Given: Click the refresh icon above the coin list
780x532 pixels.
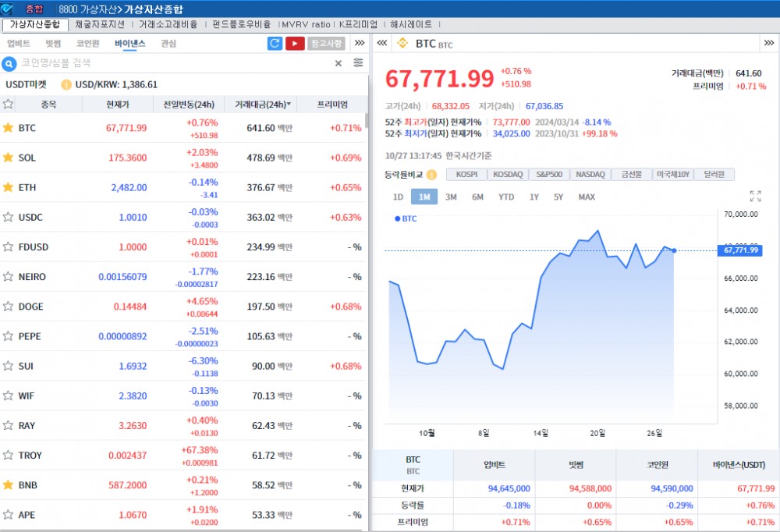Looking at the screenshot, I should point(275,44).
